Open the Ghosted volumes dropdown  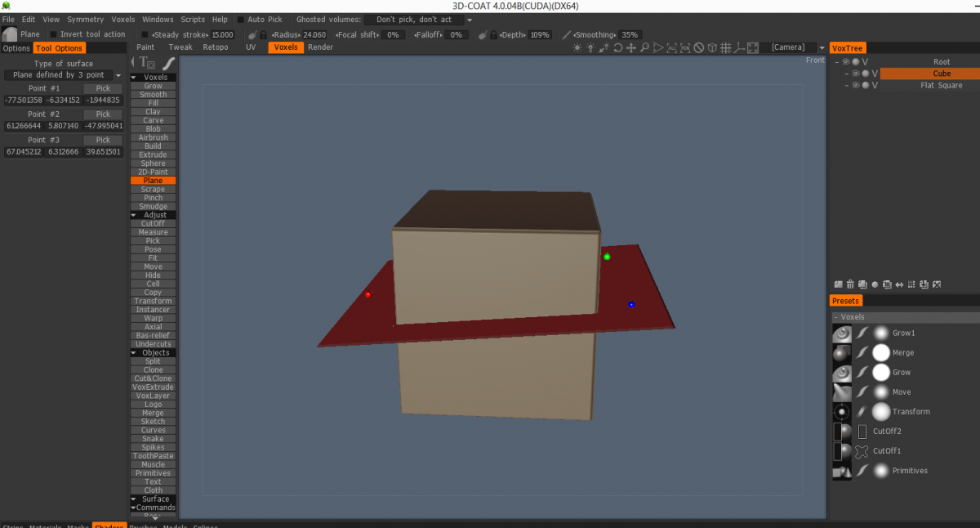[x=470, y=20]
